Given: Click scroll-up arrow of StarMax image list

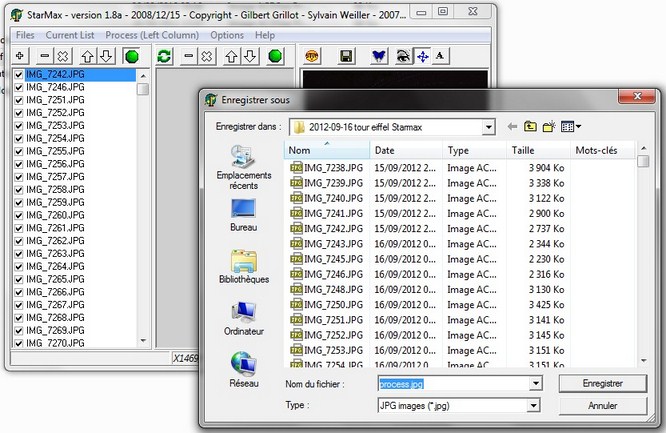Looking at the screenshot, I should click(143, 76).
